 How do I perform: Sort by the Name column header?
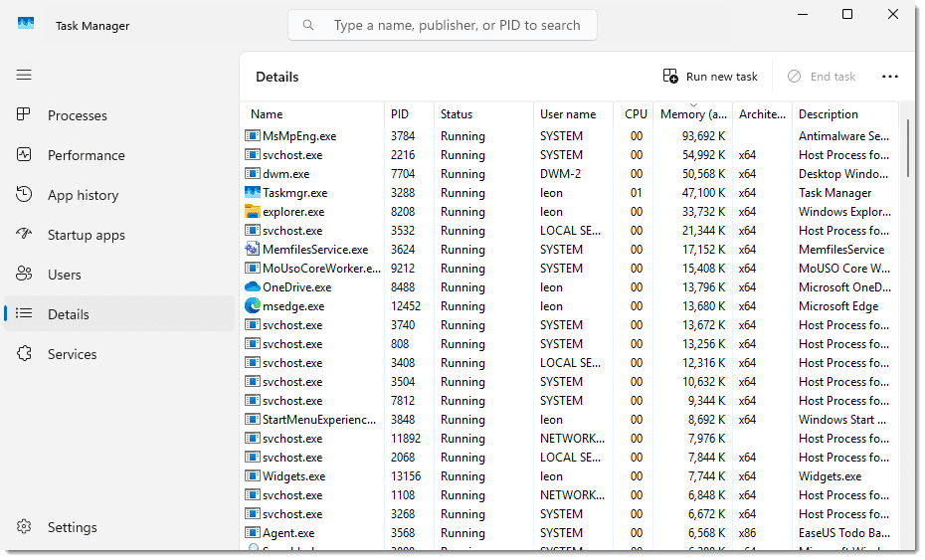(266, 113)
